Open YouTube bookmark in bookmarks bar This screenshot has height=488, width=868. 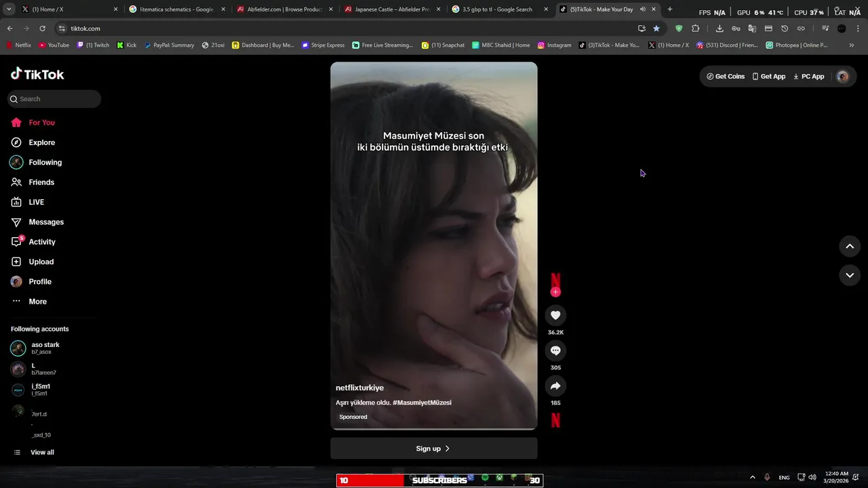(54, 45)
